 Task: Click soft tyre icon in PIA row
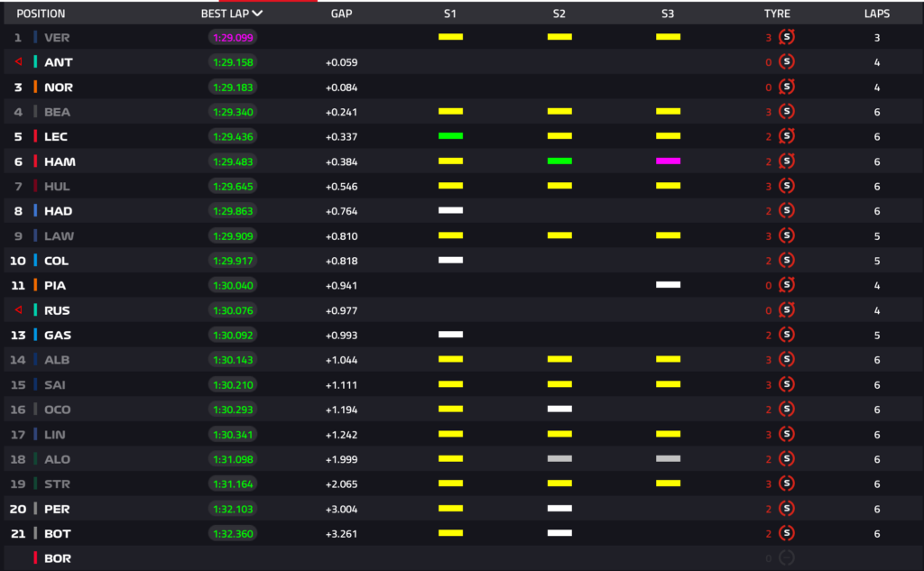(x=786, y=285)
